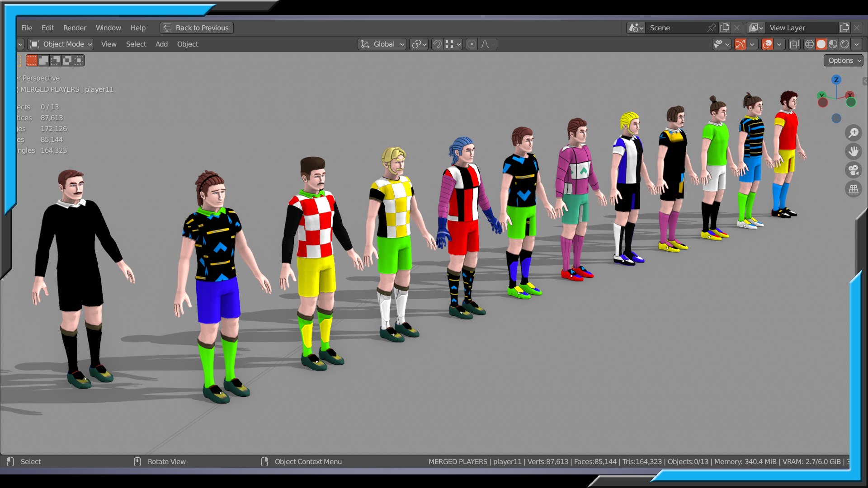The image size is (868, 488).
Task: Click the Z axis on navigation gizmo
Action: coord(836,80)
